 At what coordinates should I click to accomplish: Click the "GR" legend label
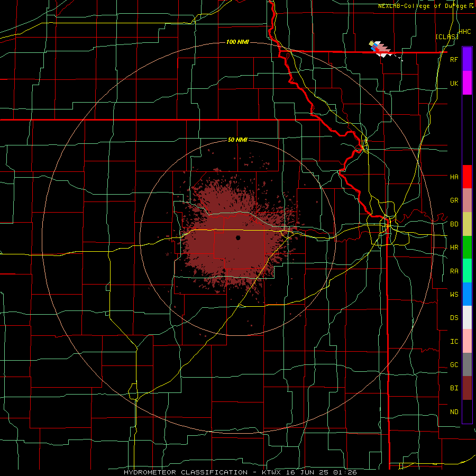point(454,200)
